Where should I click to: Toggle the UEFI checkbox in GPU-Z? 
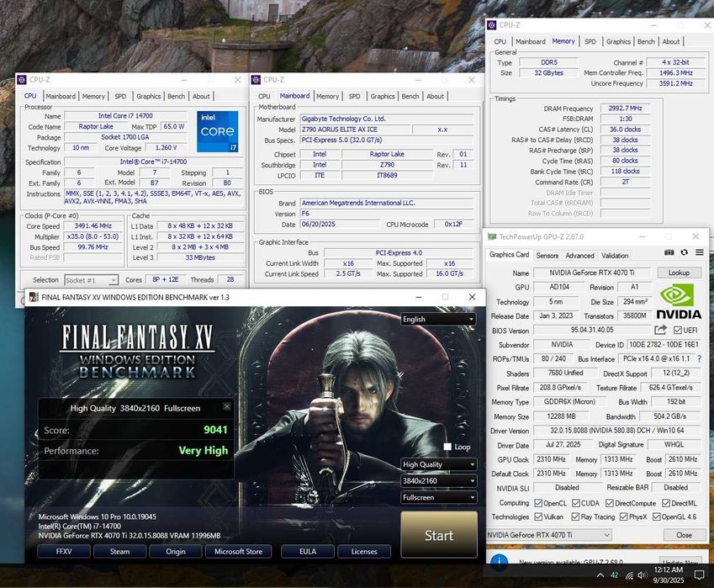click(x=678, y=331)
